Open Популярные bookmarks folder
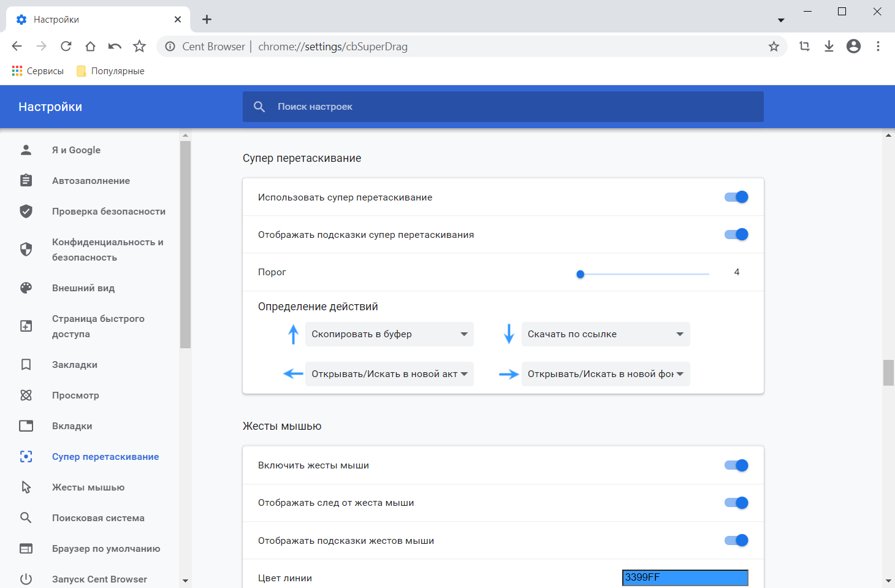895x588 pixels. (110, 71)
